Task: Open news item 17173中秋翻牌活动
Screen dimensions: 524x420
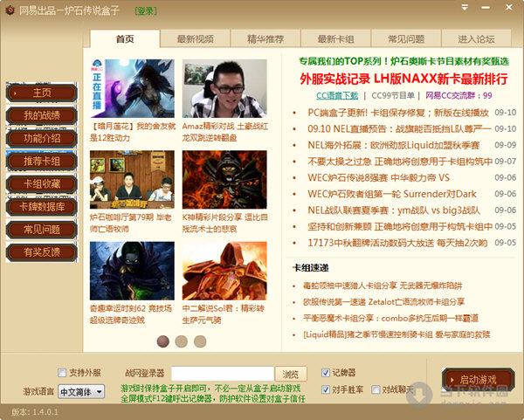Action: 397,243
